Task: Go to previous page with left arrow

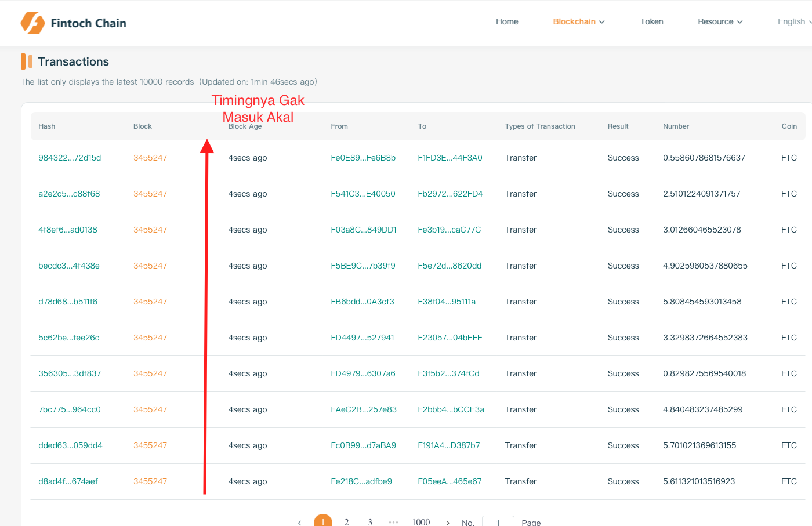Action: click(x=299, y=523)
